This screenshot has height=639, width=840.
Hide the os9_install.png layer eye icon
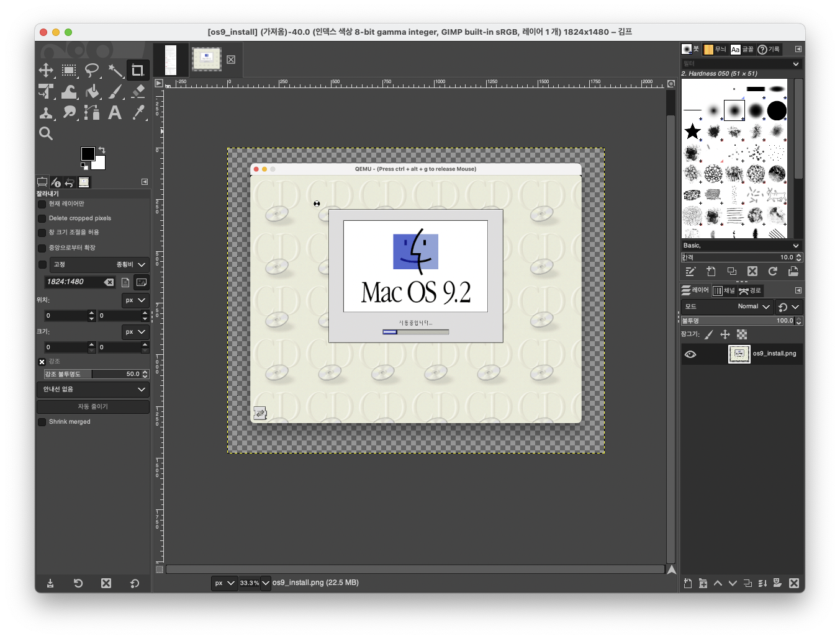[690, 354]
